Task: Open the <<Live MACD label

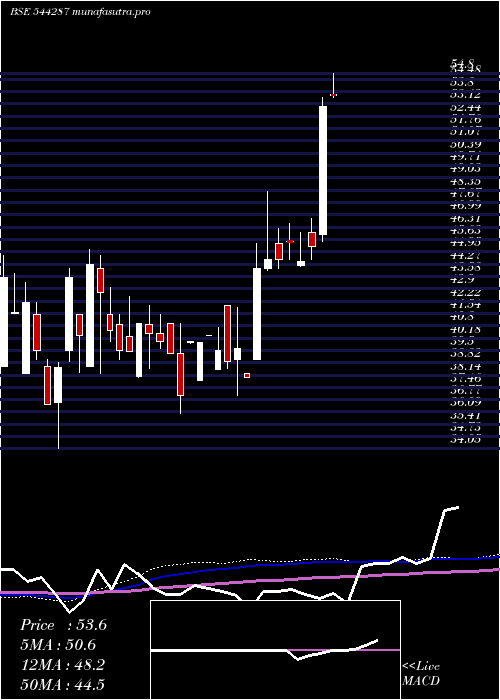Action: [x=421, y=674]
